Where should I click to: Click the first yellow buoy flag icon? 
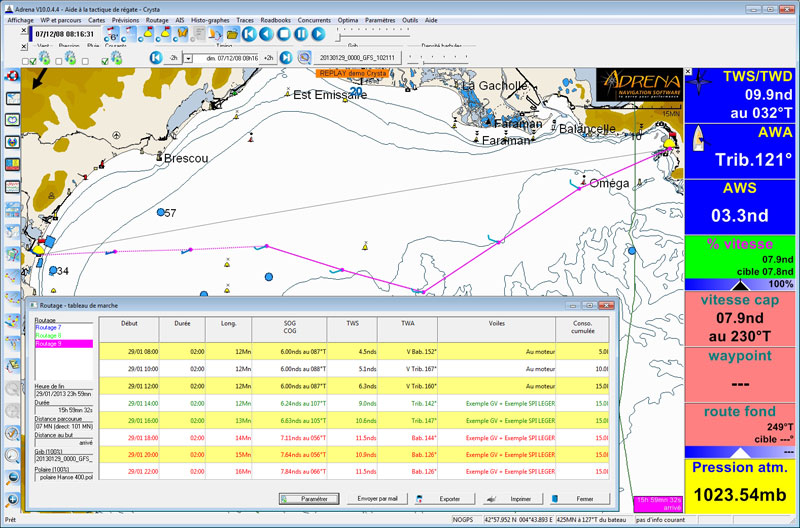click(x=146, y=34)
